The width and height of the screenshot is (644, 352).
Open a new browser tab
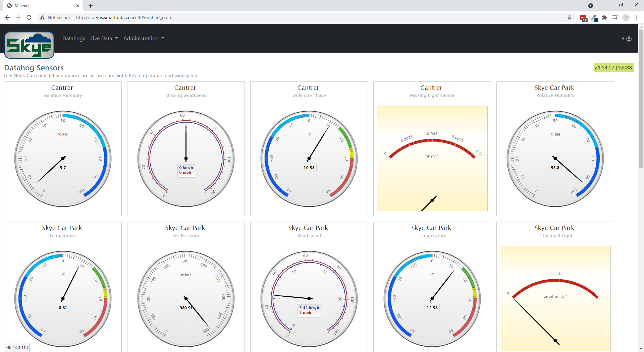(91, 6)
